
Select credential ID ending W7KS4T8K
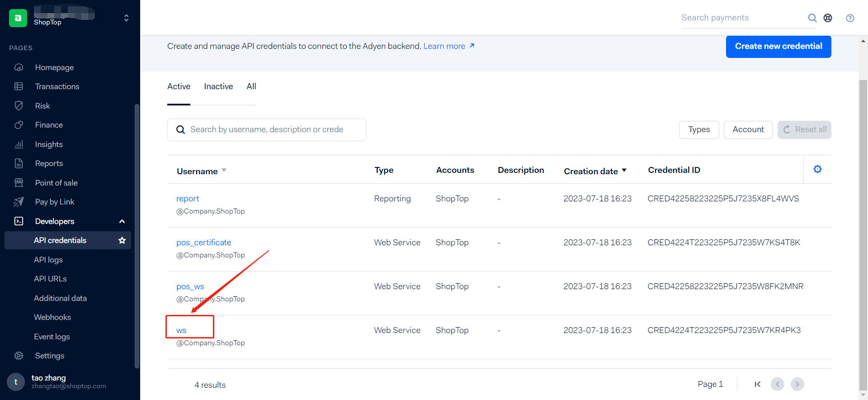point(724,243)
